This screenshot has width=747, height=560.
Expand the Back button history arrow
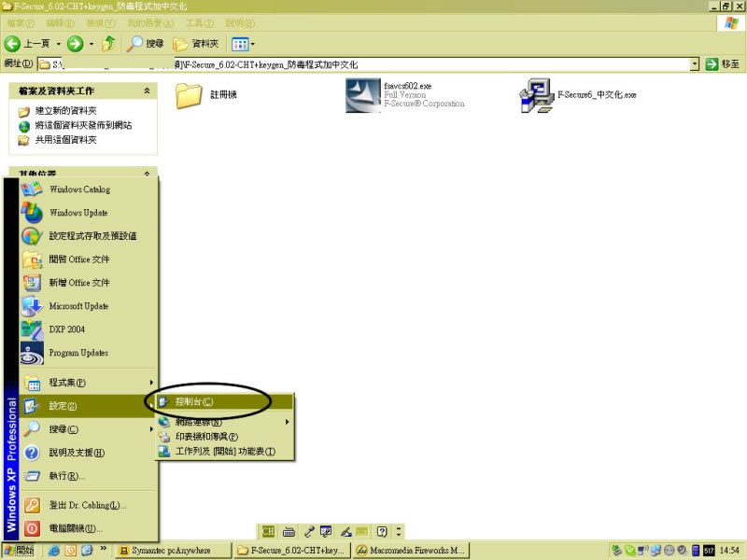[58, 44]
